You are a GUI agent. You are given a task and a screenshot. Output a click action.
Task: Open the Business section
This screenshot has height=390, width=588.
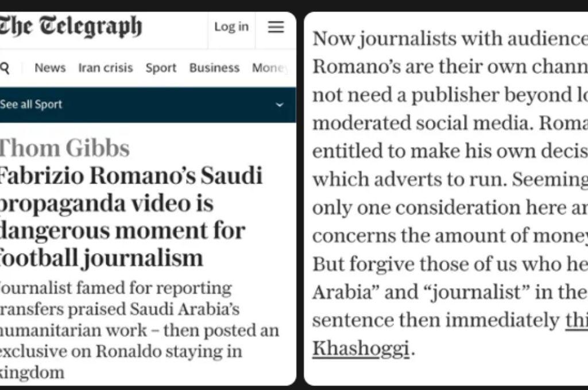point(214,68)
